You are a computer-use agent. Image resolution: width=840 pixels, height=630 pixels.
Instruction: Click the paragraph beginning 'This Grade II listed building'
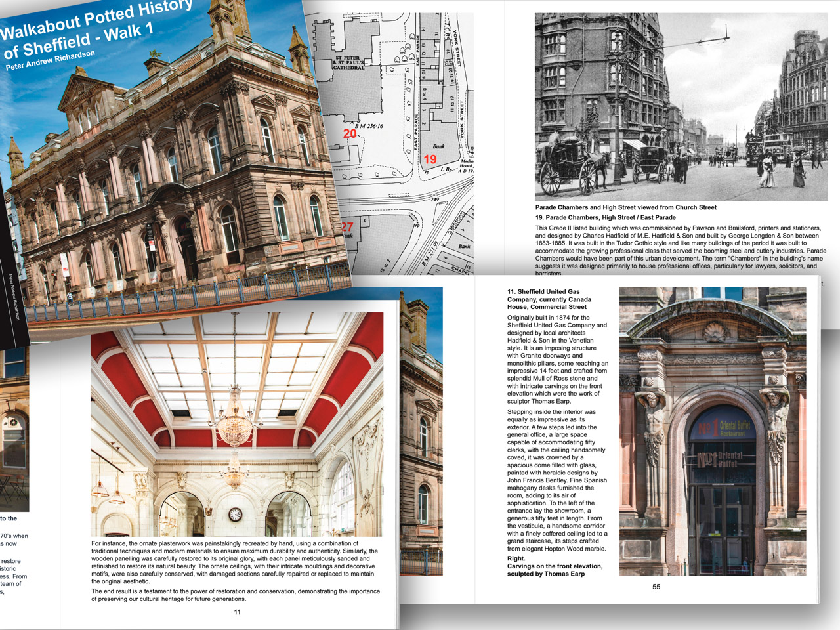(x=681, y=251)
